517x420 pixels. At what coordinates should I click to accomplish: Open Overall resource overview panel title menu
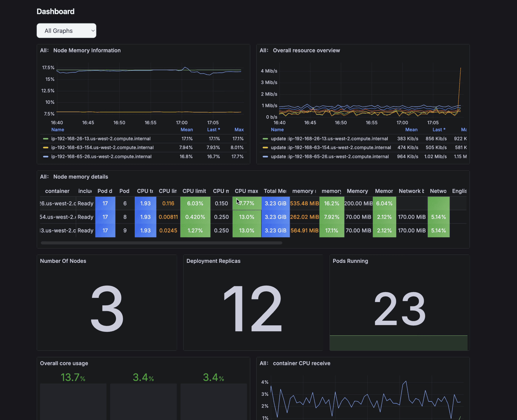(x=306, y=50)
